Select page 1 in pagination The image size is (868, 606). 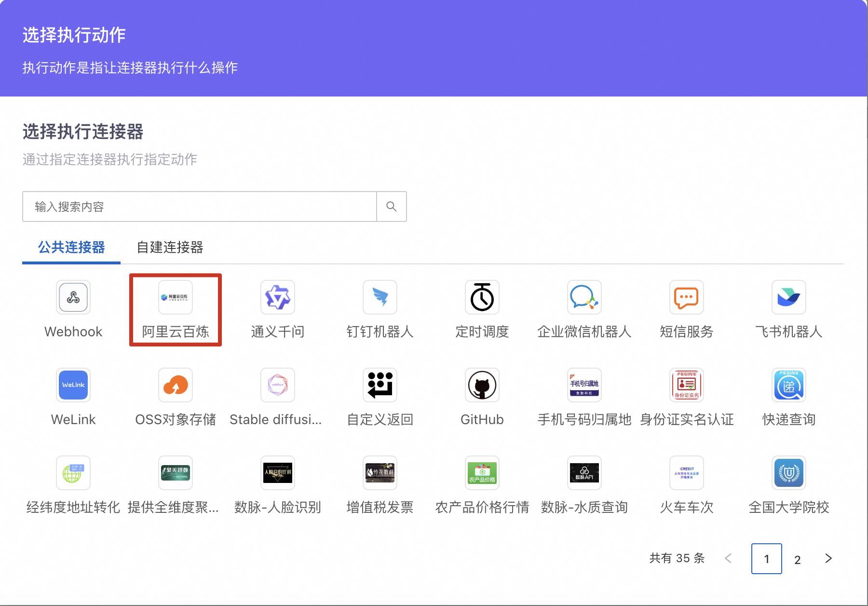767,559
